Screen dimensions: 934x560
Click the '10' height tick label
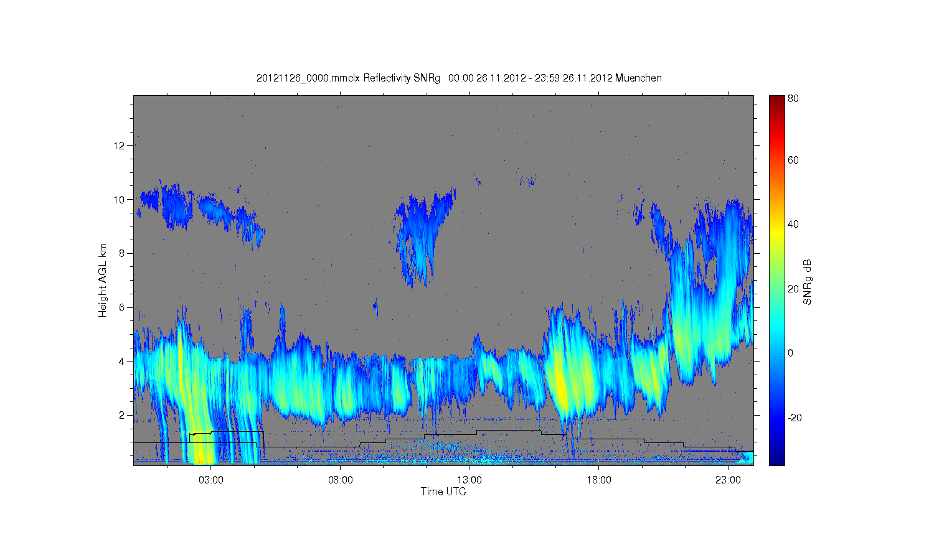click(120, 200)
